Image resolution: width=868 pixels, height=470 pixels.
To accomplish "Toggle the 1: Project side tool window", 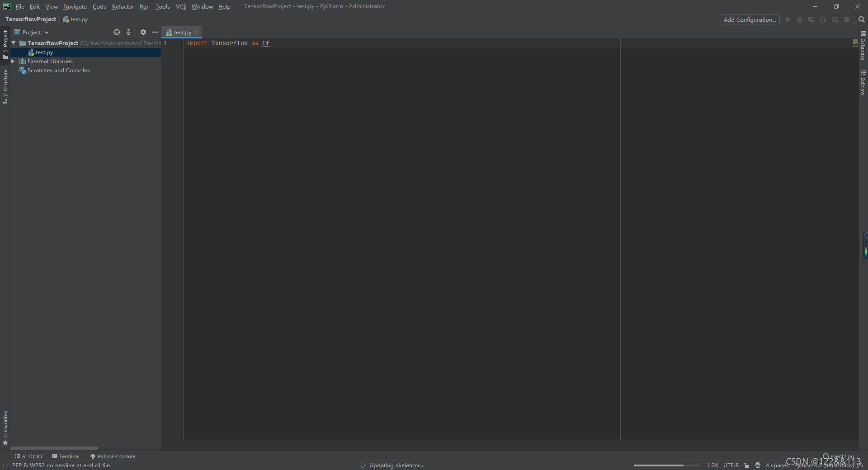I will pos(5,44).
